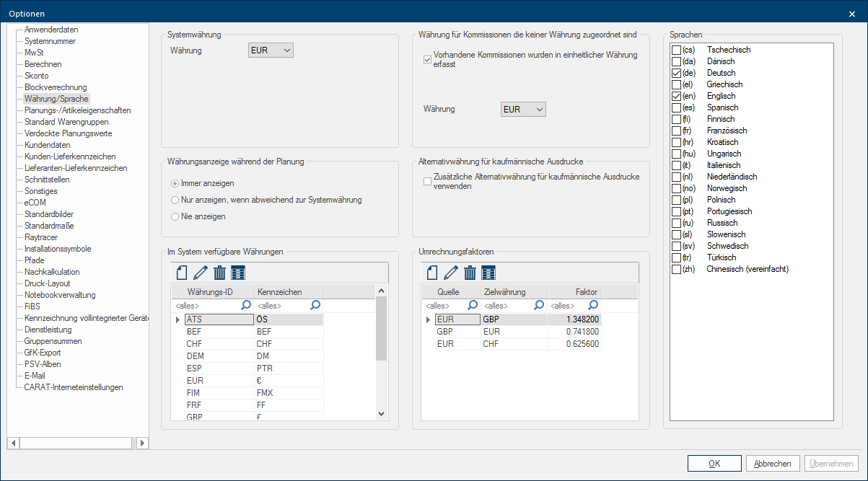The image size is (868, 481).
Task: Click new icon in available currencies toolbar
Action: (x=182, y=273)
